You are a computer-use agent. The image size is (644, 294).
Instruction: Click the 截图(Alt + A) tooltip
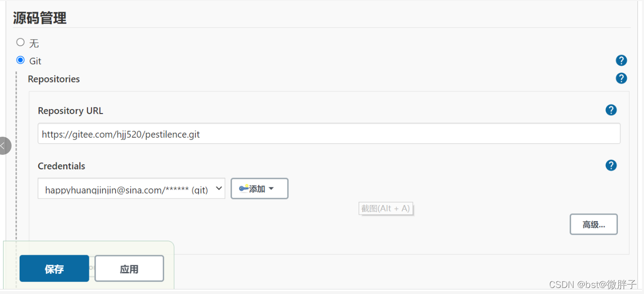(x=385, y=208)
